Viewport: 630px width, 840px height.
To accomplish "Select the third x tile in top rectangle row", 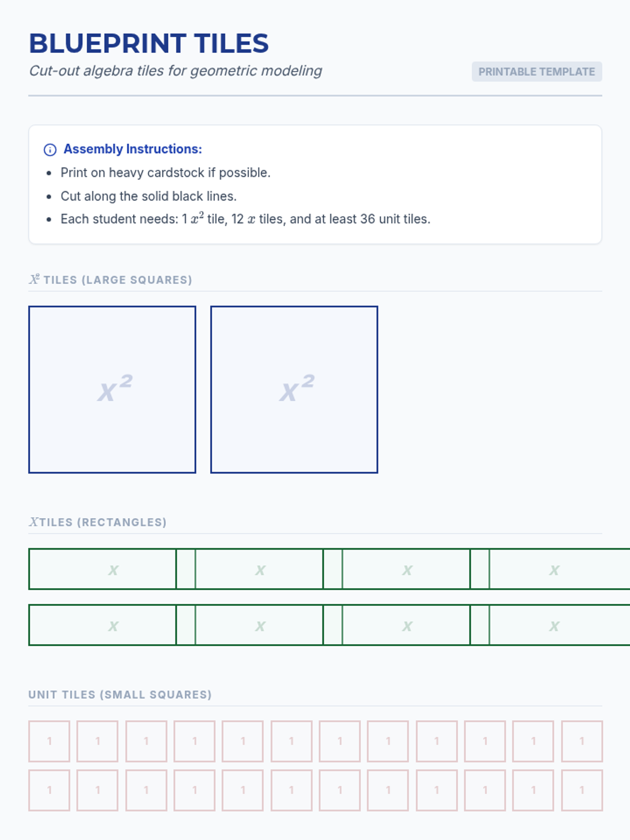I will [x=406, y=569].
